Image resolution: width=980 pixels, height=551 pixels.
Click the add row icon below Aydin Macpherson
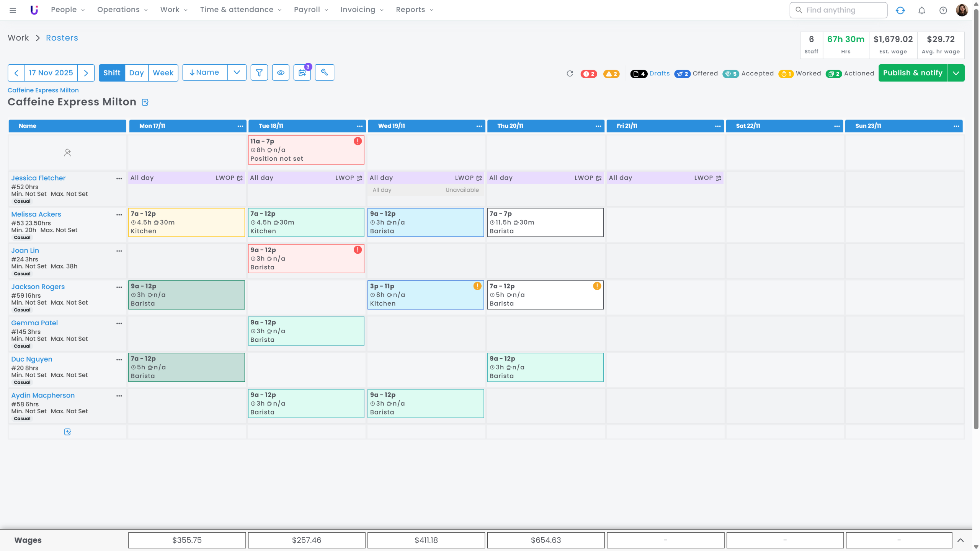tap(67, 432)
